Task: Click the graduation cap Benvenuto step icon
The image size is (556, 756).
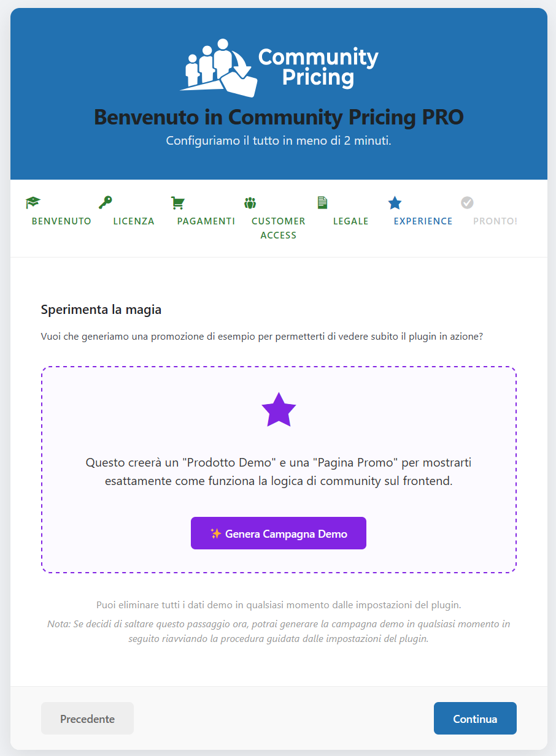Action: click(33, 203)
